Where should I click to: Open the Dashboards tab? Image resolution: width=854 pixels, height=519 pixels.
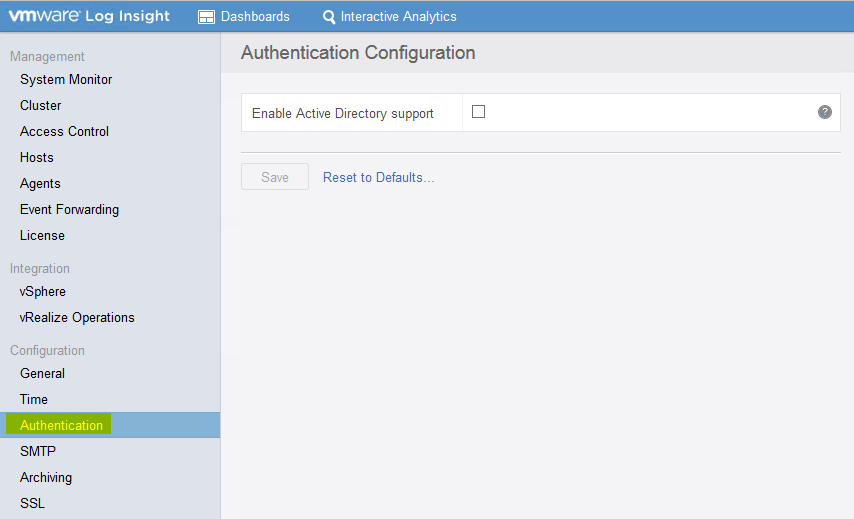tap(243, 17)
